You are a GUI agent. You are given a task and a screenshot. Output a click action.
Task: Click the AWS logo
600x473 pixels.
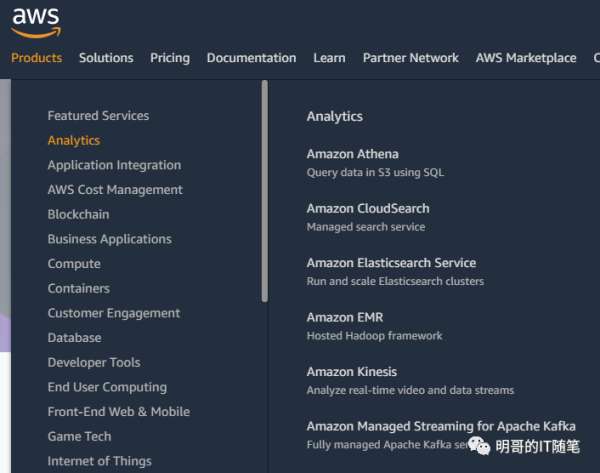click(36, 23)
